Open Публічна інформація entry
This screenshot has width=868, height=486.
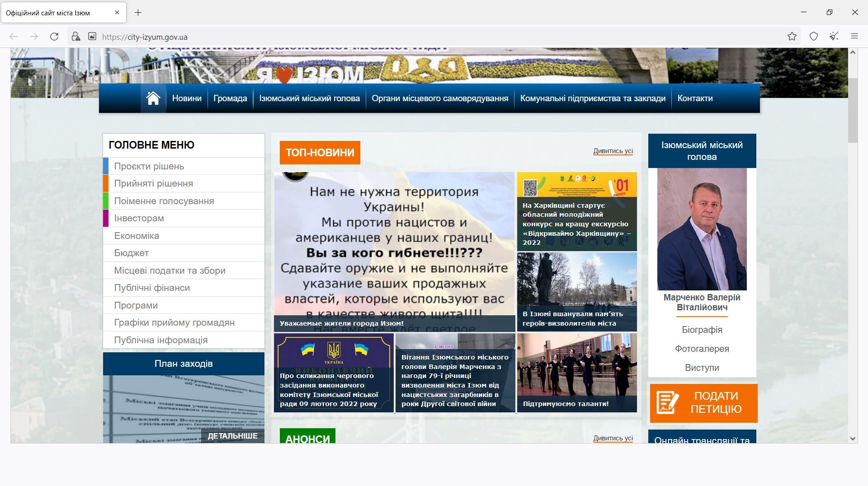click(x=184, y=340)
